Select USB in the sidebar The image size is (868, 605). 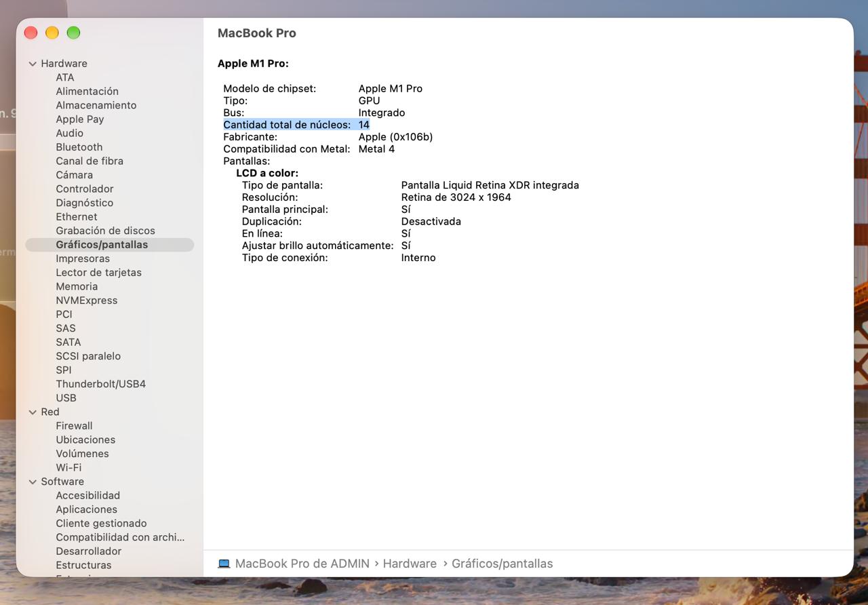[66, 398]
